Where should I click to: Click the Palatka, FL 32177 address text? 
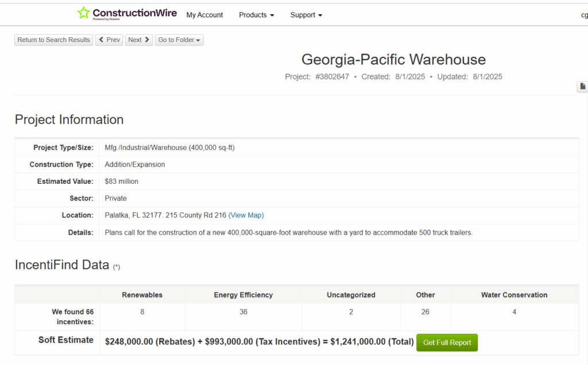point(165,215)
